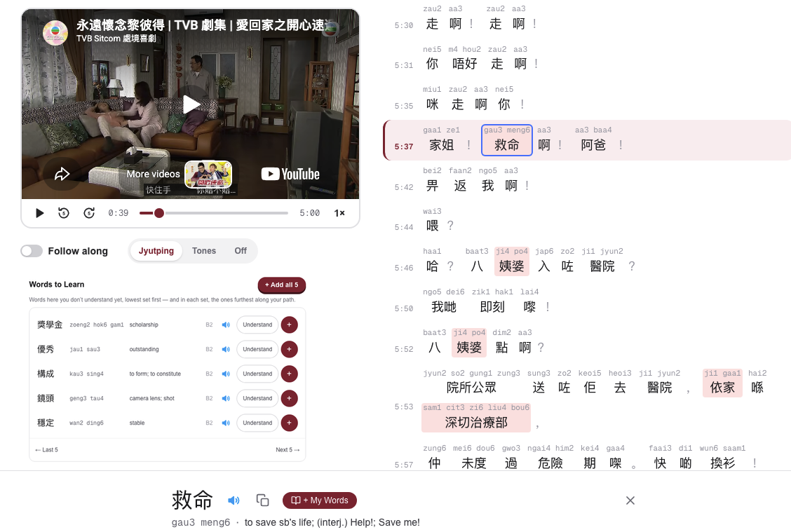Screen dimensions: 791x532
Task: Jump to timestamp 5:30
Action: (404, 25)
